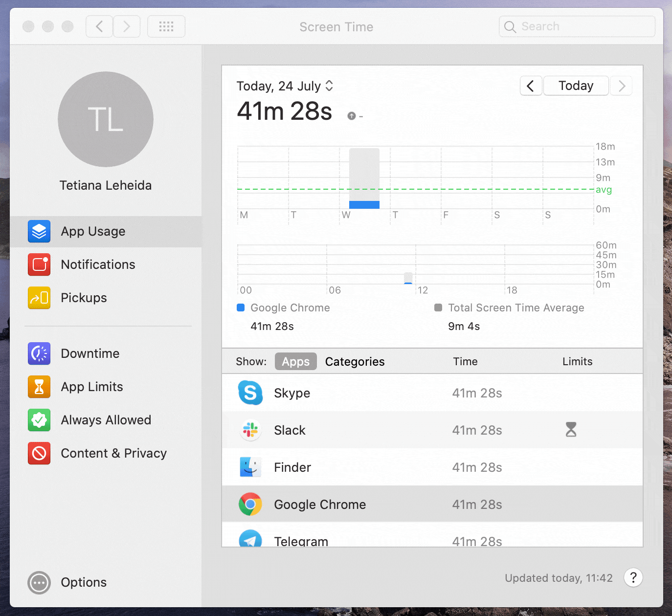Click the Tetiana Leheida user name
The height and width of the screenshot is (616, 672).
[x=106, y=185]
